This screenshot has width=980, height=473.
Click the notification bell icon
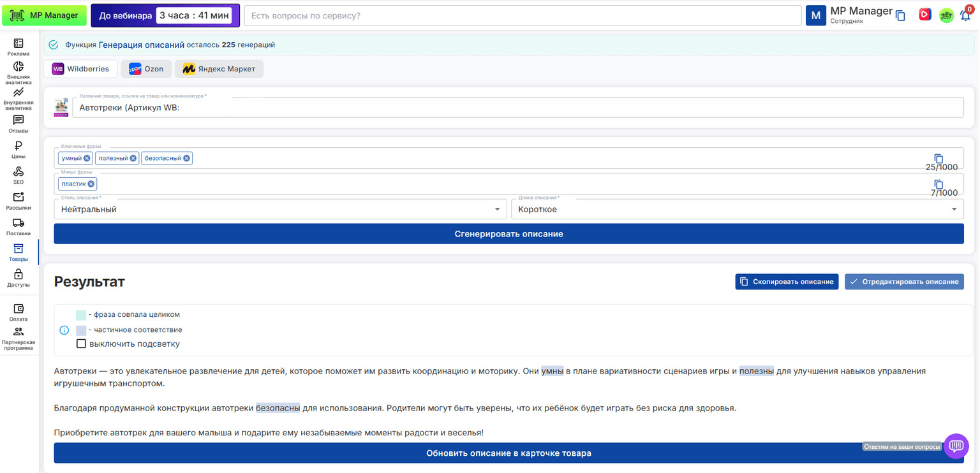coord(965,15)
